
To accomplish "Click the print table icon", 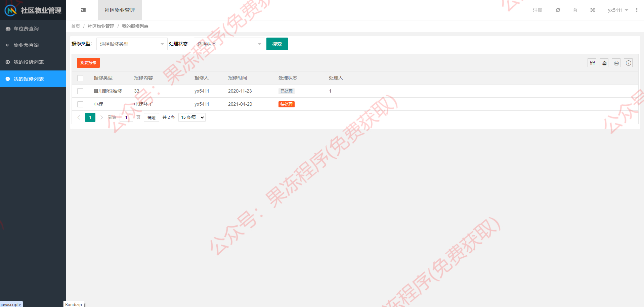I will (616, 63).
